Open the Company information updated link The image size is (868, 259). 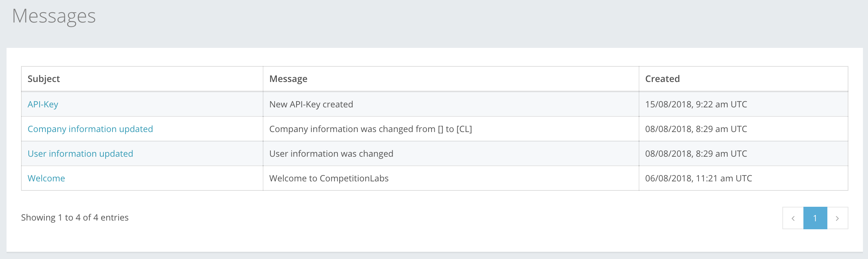(90, 129)
